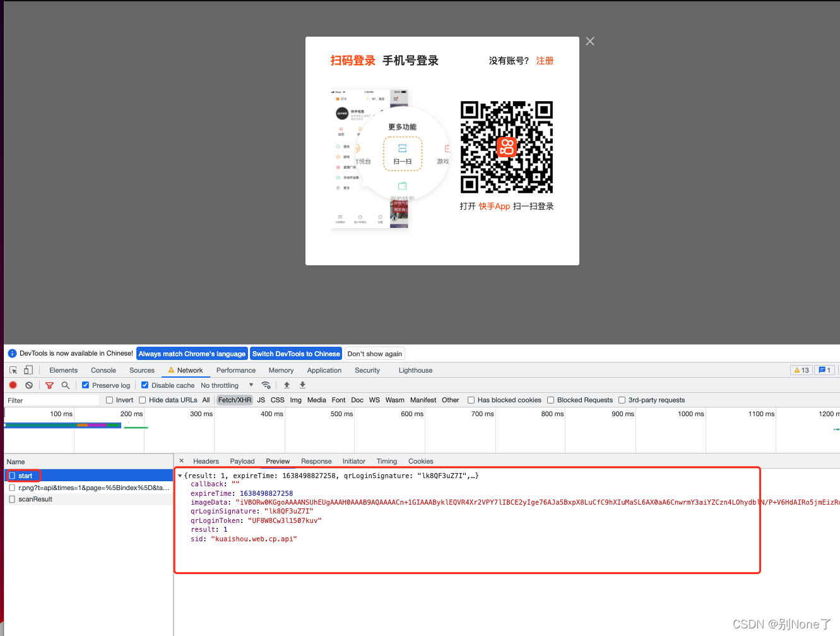Collapse the JSON result object triangle
The image size is (840, 636).
point(180,476)
